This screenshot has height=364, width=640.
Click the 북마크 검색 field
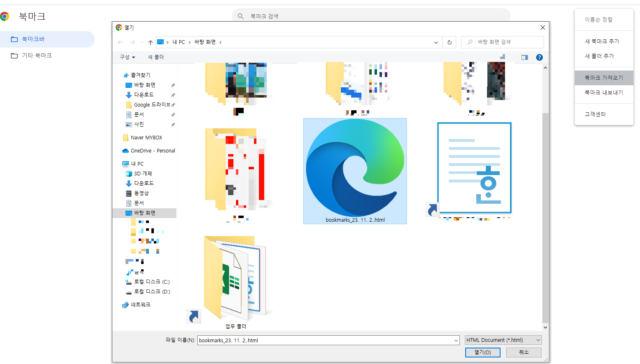pos(371,16)
